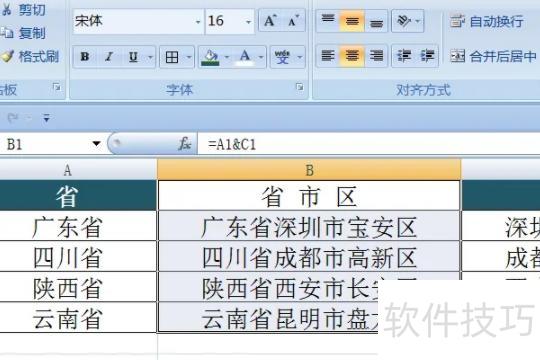Select the header cell 省 市 区

tap(309, 195)
